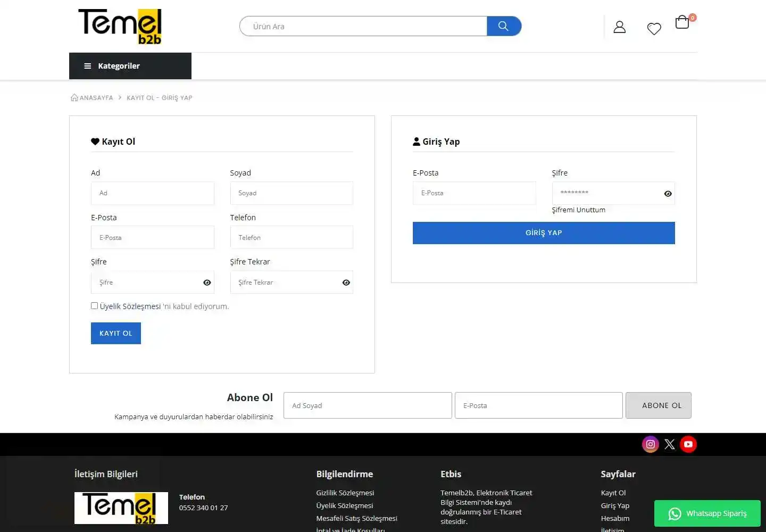The image size is (766, 532).
Task: Open footer Gizlilik Sözleşmesi link
Action: (x=345, y=493)
